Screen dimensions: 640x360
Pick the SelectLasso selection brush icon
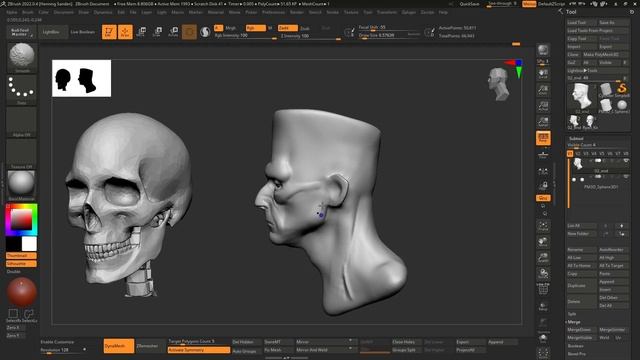point(29,314)
